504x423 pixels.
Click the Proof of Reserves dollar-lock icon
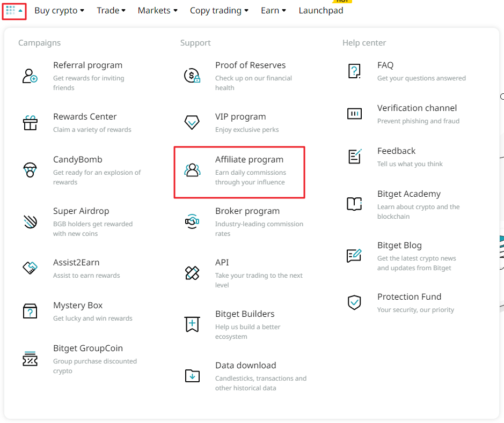coord(192,76)
